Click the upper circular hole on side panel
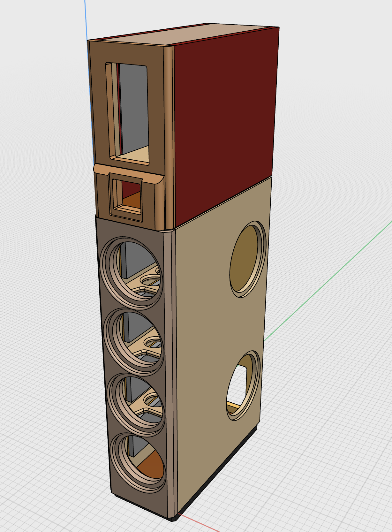This screenshot has width=392, height=532. 248,259
